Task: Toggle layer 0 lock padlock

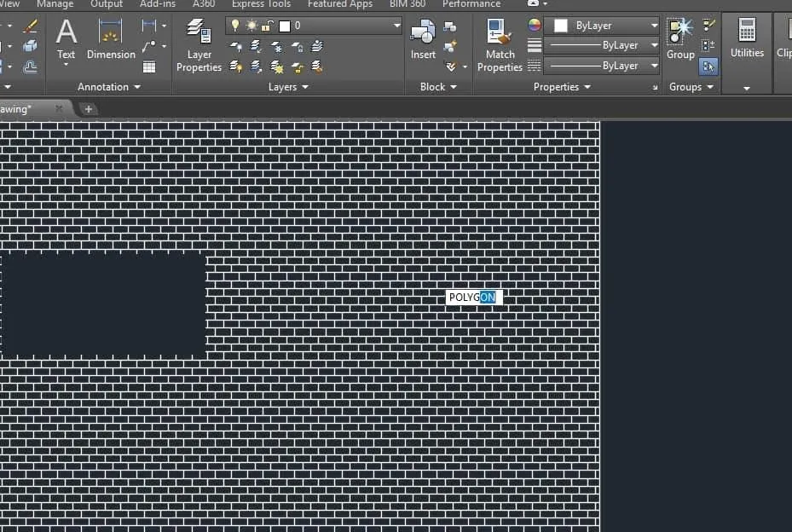Action: tap(268, 26)
